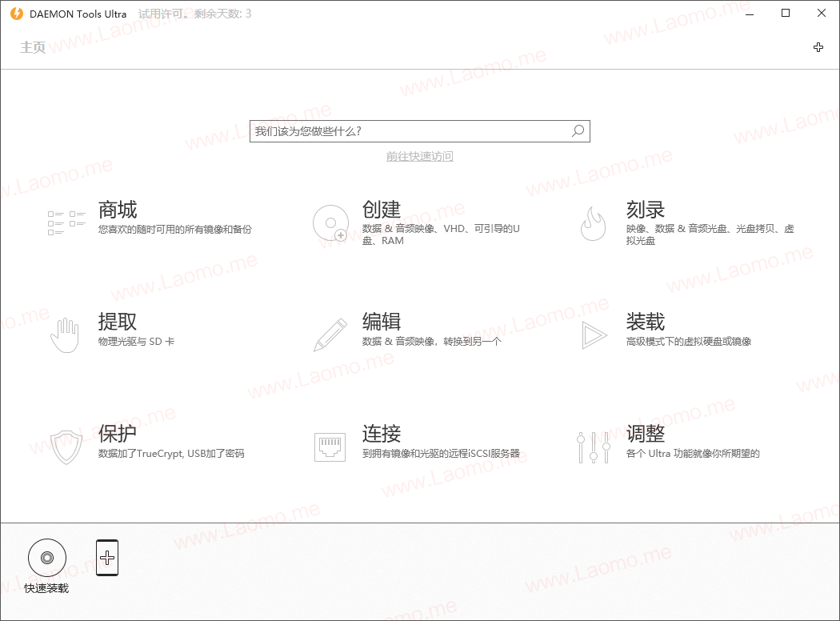Open the 编辑 heading
This screenshot has width=840, height=621.
(382, 322)
